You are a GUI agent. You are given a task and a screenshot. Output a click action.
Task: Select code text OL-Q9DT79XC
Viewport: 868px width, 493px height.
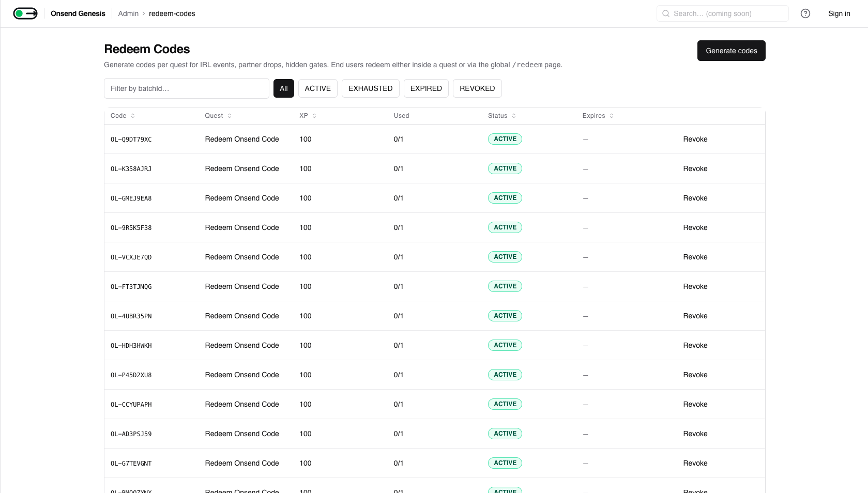coord(131,140)
